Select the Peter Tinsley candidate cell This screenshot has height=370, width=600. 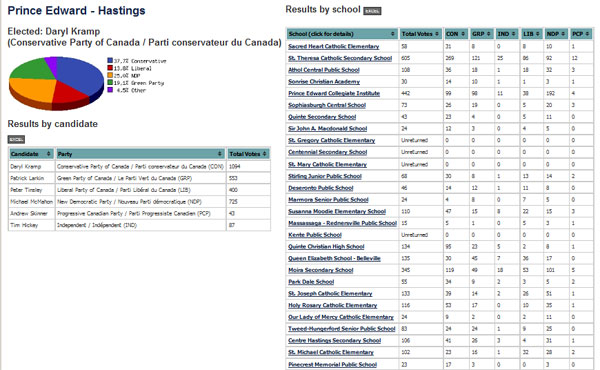pyautogui.click(x=32, y=190)
